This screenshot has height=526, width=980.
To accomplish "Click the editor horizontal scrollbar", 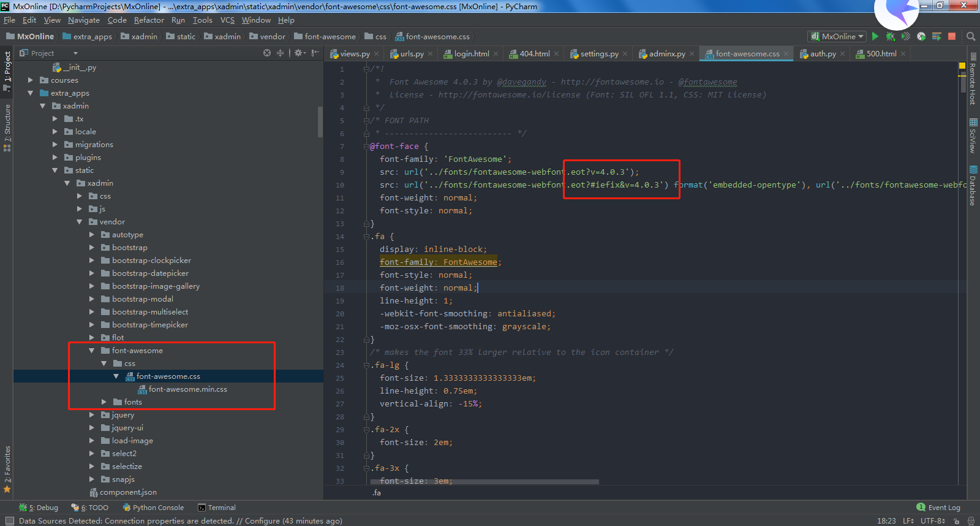I will (x=483, y=482).
